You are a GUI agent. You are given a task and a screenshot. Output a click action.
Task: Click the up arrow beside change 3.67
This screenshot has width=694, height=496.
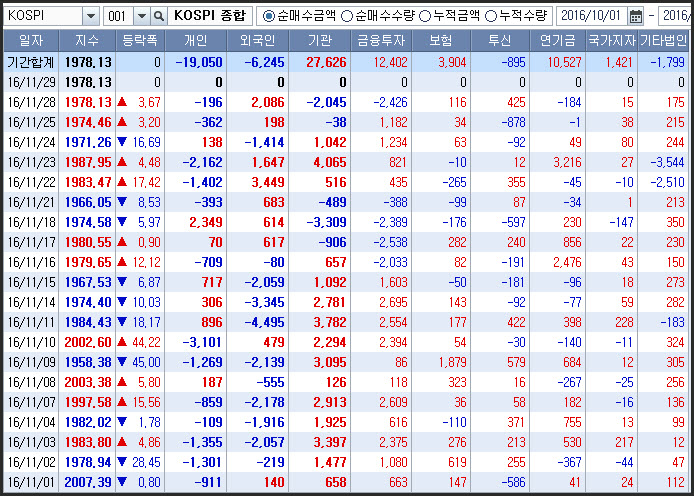tap(122, 102)
